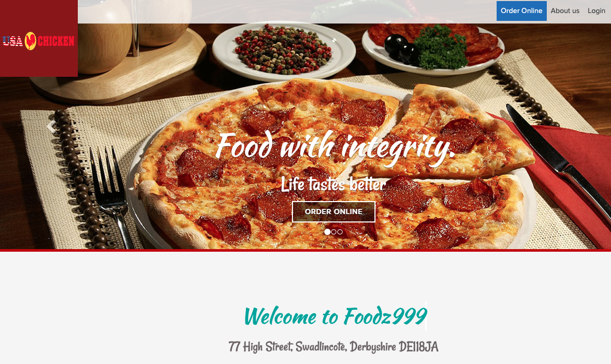Select the first carousel indicator dot

coord(327,232)
